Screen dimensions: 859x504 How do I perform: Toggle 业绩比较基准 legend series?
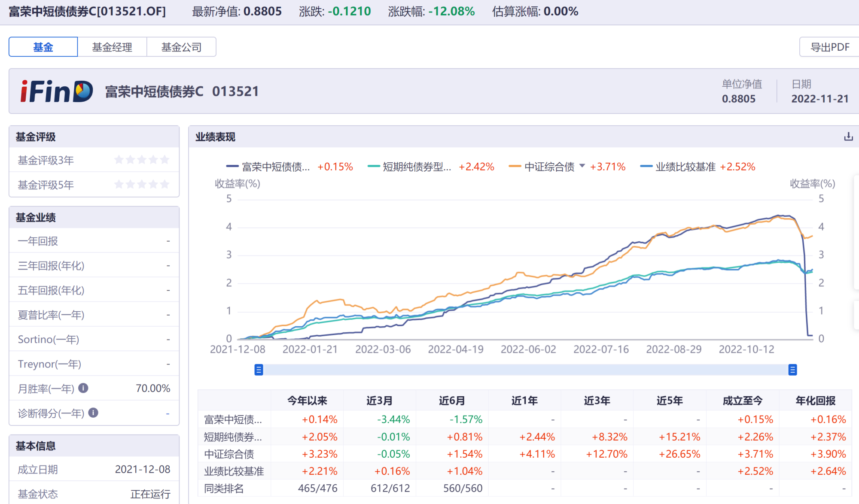pos(685,167)
